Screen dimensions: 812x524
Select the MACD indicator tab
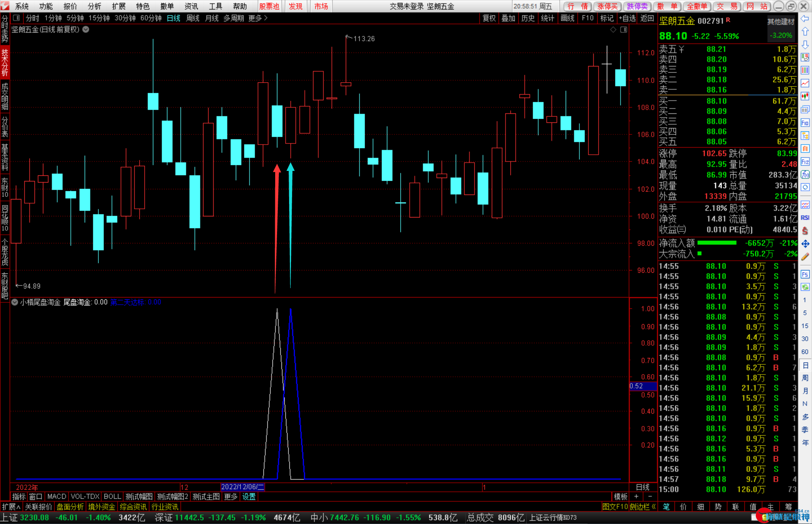[57, 497]
